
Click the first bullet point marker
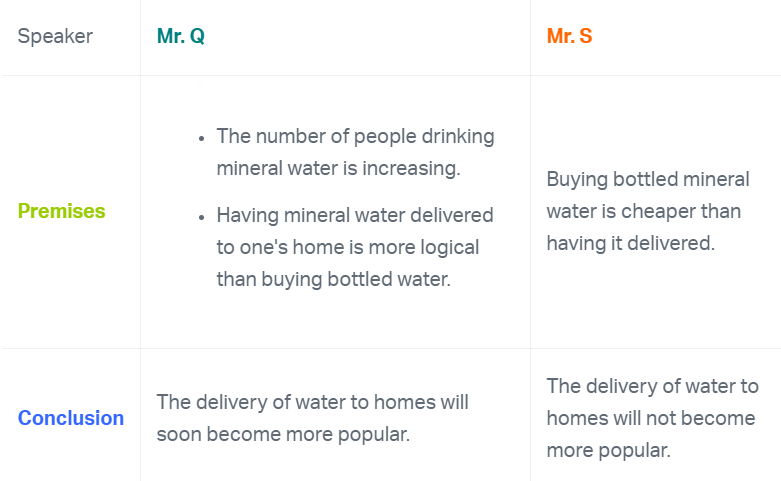coord(202,137)
